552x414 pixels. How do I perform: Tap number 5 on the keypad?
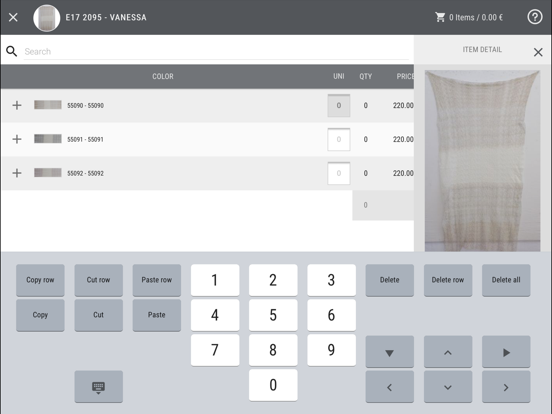tap(273, 315)
